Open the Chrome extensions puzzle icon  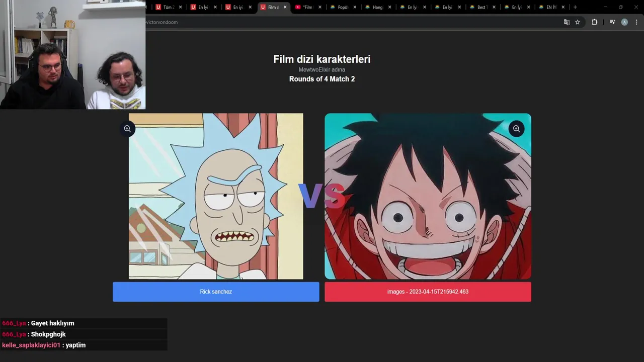click(594, 22)
